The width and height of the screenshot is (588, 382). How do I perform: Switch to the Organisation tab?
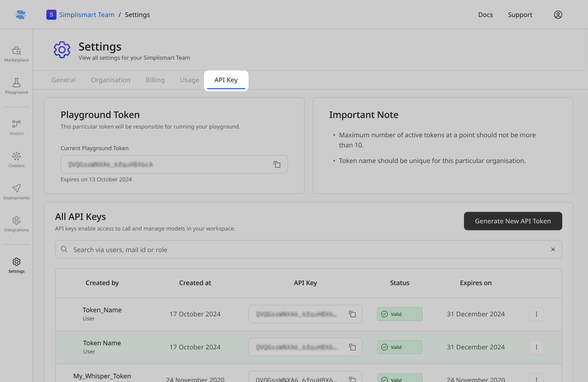pos(111,80)
